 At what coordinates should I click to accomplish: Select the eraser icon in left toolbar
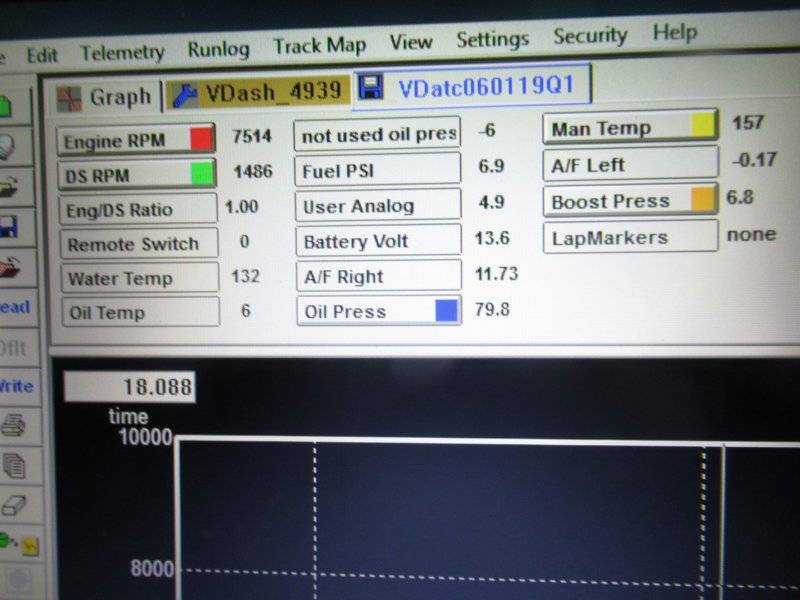point(14,506)
